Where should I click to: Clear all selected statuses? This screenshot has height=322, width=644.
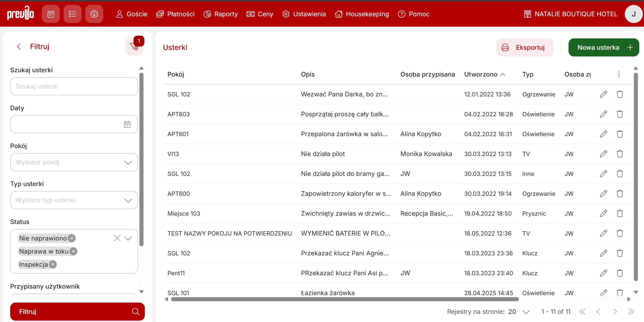click(117, 238)
